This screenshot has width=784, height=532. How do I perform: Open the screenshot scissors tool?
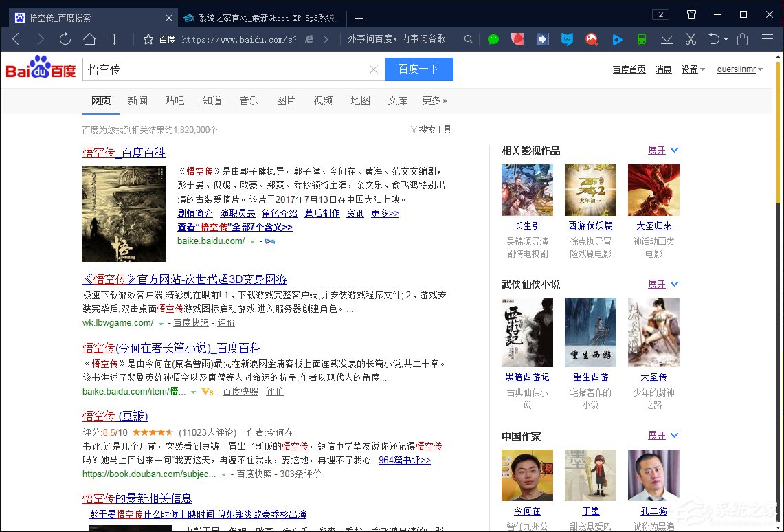690,39
